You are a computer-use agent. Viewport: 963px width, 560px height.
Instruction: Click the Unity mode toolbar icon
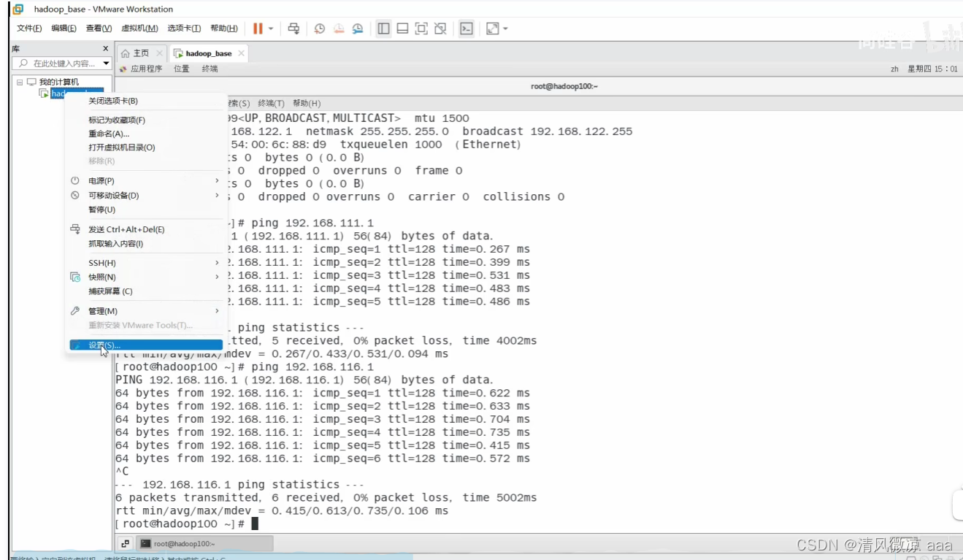click(x=440, y=28)
